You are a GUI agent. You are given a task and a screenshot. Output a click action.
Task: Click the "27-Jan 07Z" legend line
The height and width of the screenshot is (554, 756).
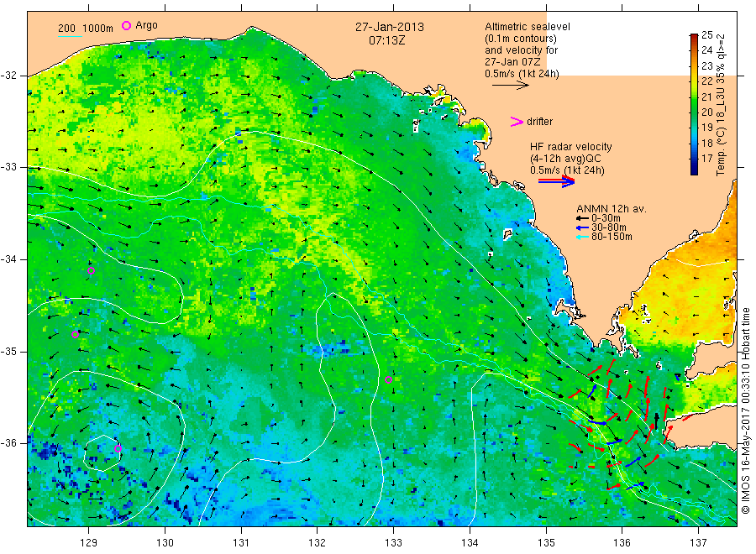click(x=512, y=62)
